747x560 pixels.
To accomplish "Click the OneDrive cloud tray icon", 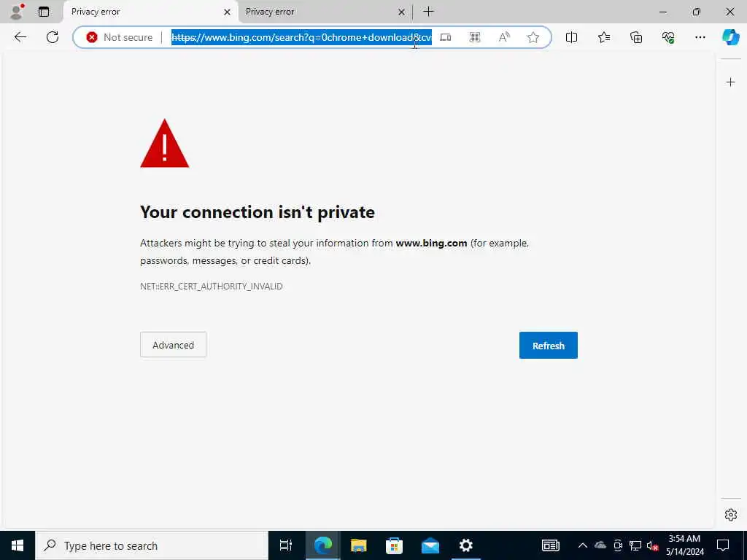I will pyautogui.click(x=600, y=545).
